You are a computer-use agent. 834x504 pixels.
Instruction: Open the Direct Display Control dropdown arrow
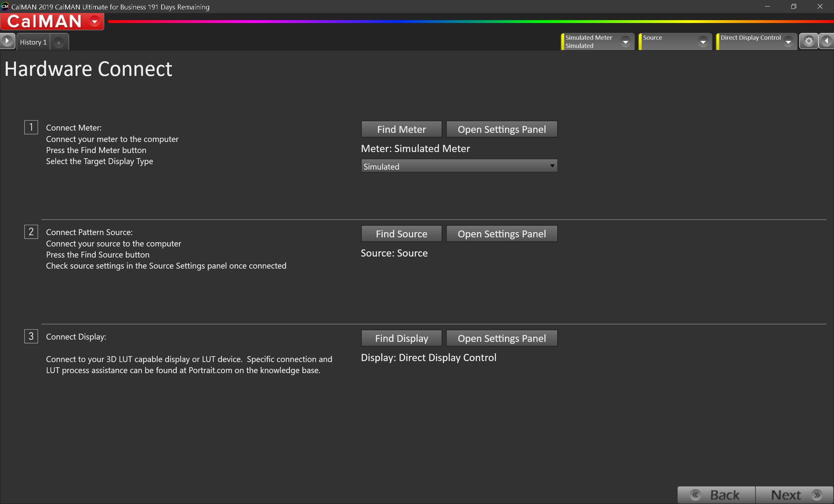pyautogui.click(x=788, y=42)
